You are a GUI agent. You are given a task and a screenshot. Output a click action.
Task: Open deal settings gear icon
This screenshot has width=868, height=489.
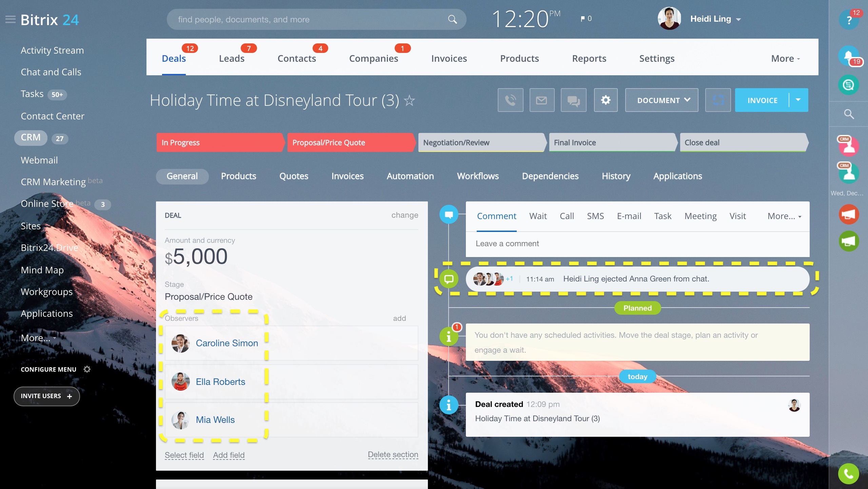pyautogui.click(x=606, y=100)
